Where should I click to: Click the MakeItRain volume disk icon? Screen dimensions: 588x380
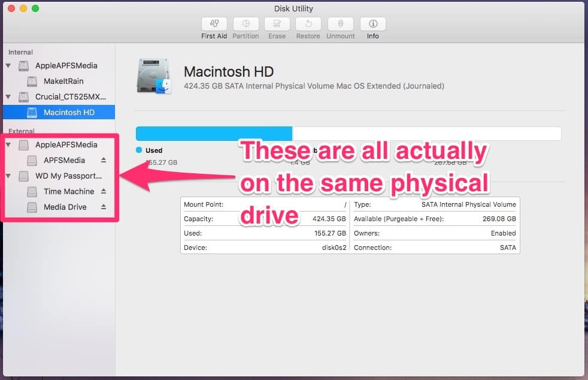click(32, 81)
